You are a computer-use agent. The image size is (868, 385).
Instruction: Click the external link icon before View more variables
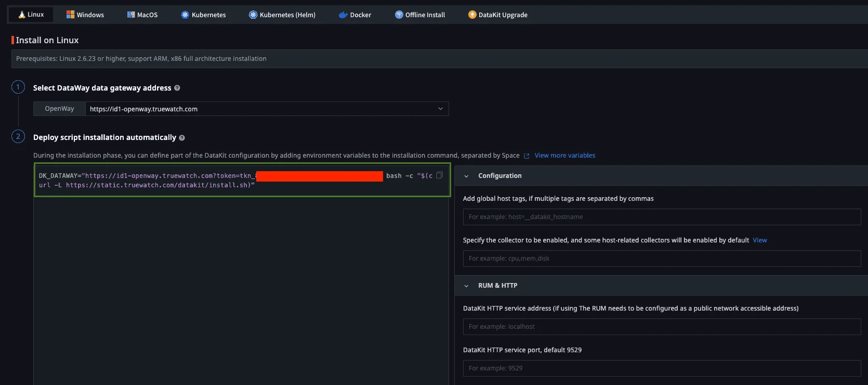tap(527, 156)
